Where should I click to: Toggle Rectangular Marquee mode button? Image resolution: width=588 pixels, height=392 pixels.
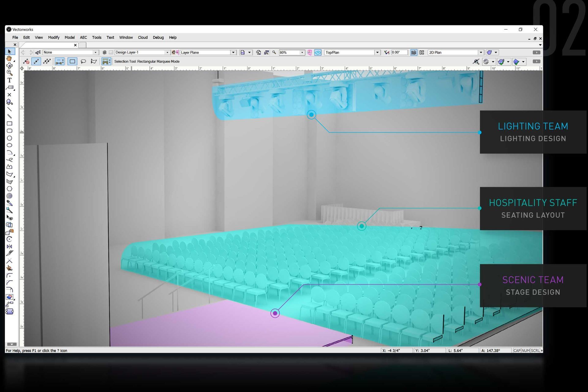click(x=72, y=62)
